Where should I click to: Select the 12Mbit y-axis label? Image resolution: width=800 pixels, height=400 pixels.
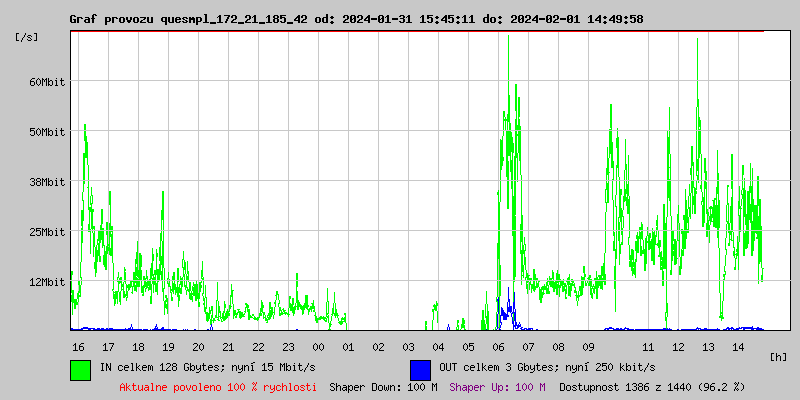(47, 282)
